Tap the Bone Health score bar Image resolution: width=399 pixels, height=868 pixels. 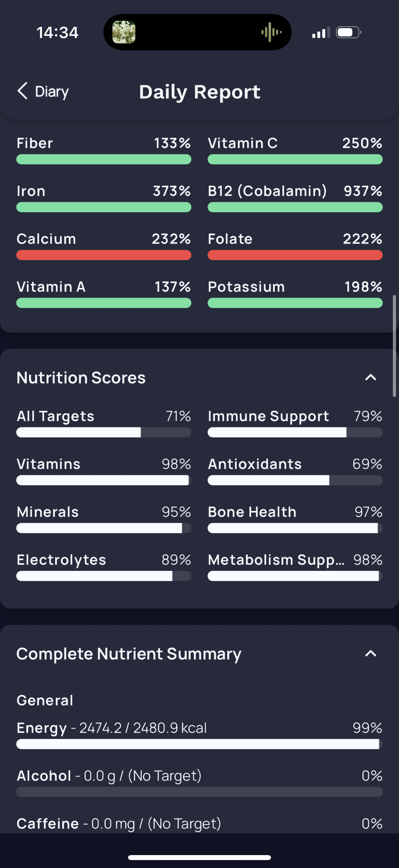295,528
